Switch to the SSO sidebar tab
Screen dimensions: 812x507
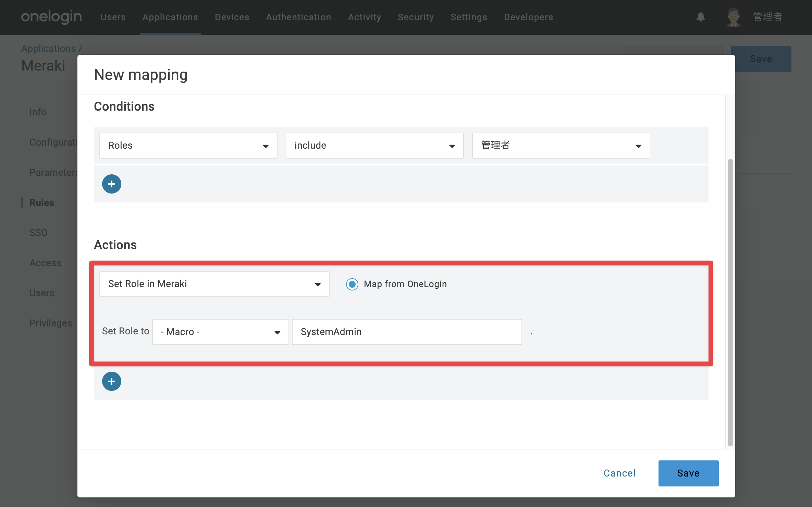pyautogui.click(x=38, y=233)
